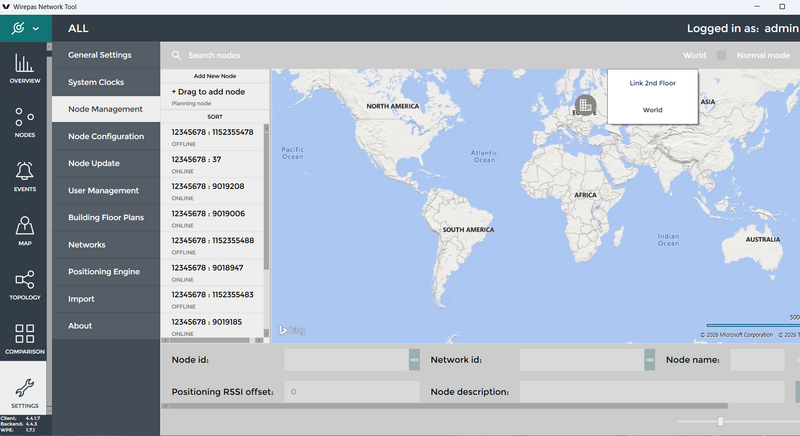
Task: Expand the chevron next to Wirepas logo
Action: coord(36,29)
